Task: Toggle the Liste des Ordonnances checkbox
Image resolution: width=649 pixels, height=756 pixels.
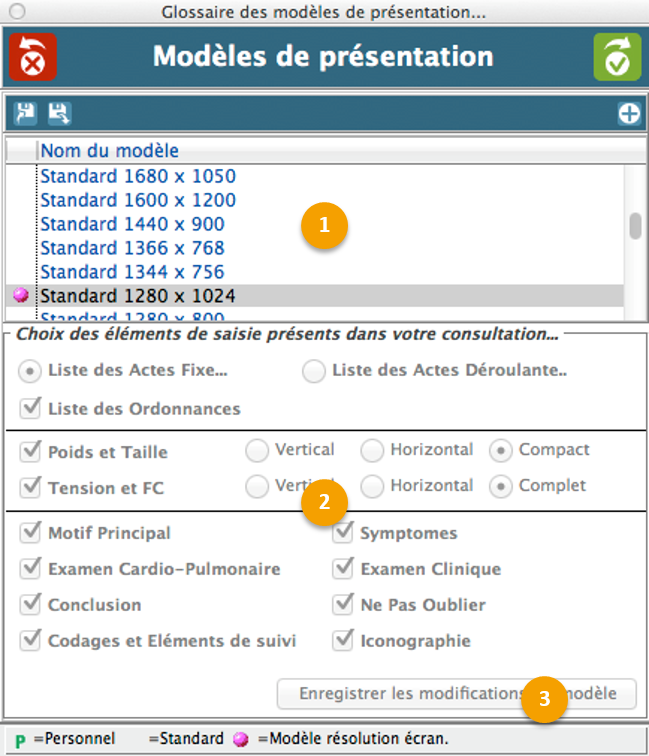Action: (x=30, y=408)
